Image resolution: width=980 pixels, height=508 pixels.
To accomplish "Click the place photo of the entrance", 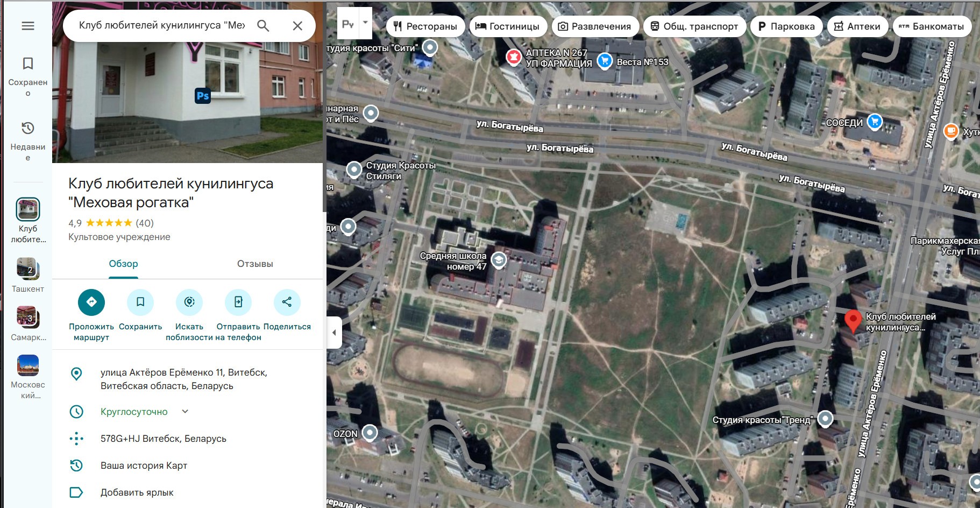I will pos(188,82).
